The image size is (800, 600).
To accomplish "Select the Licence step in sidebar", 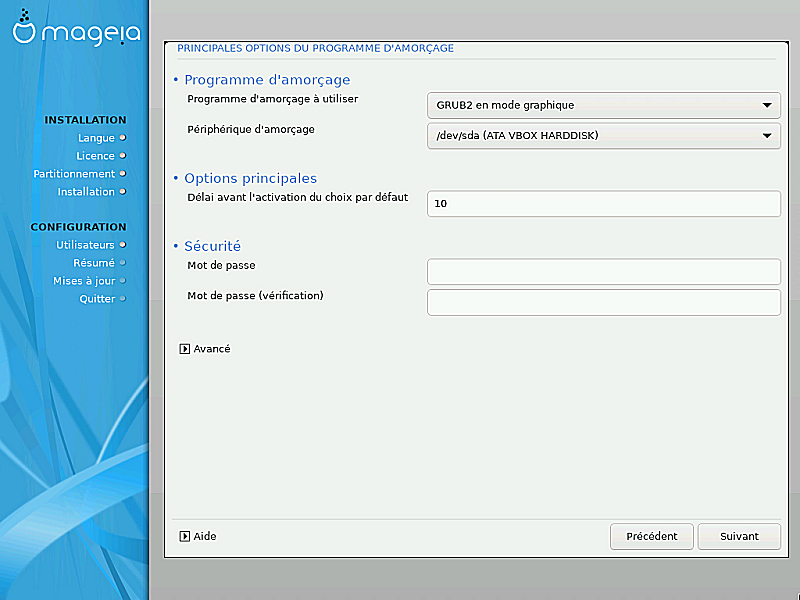I will [101, 156].
